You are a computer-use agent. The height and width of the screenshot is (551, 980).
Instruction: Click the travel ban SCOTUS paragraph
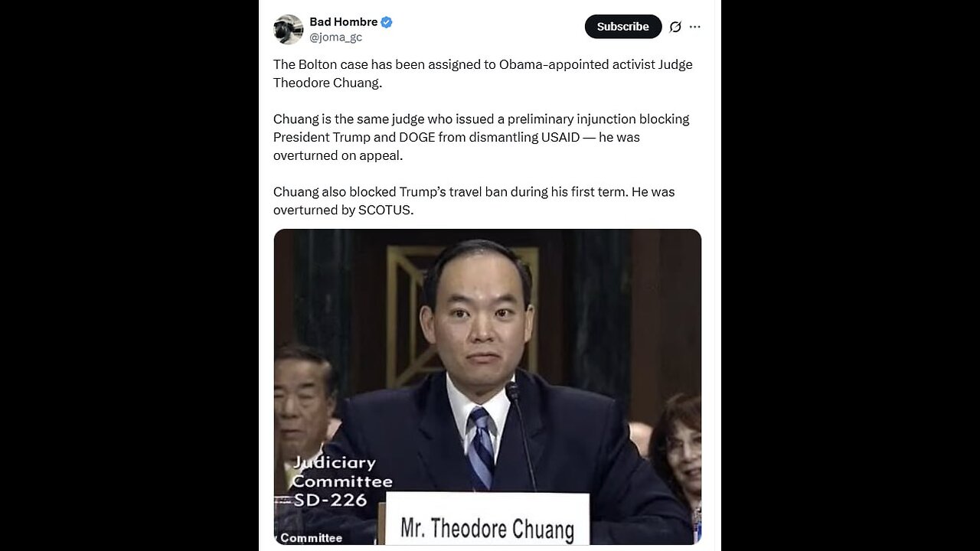click(x=474, y=201)
